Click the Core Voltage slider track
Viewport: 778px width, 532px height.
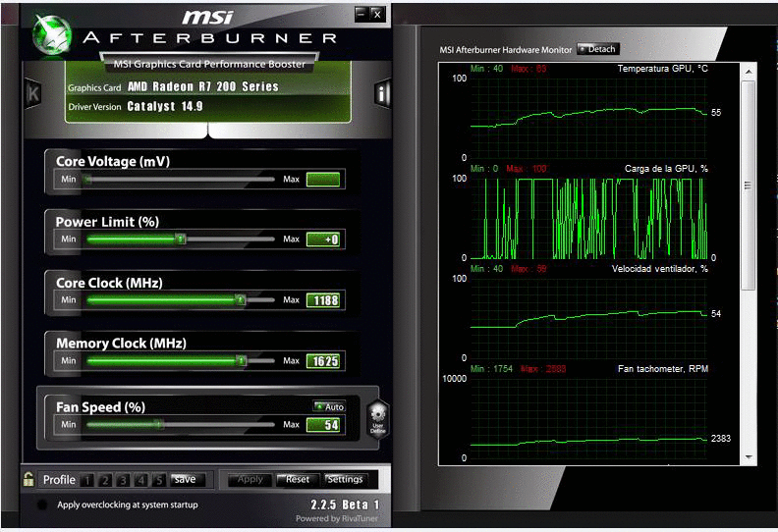coord(181,179)
